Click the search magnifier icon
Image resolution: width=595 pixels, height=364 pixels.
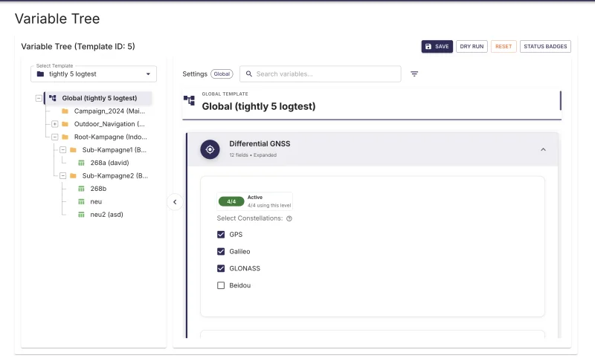coord(249,74)
